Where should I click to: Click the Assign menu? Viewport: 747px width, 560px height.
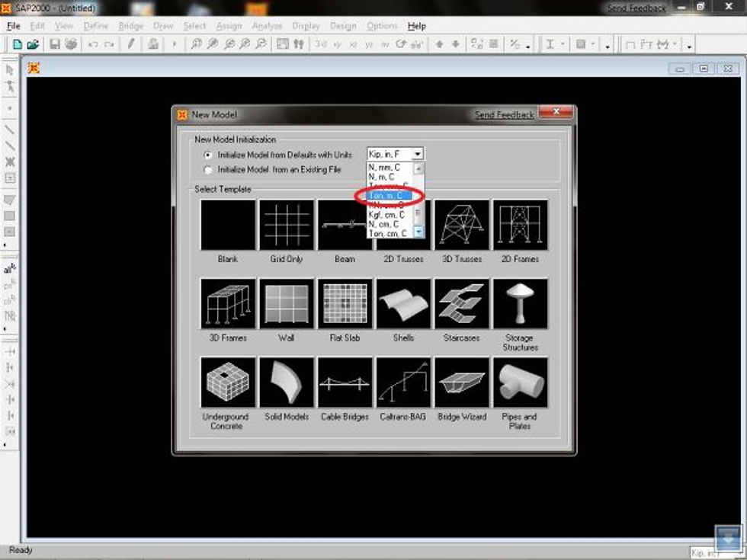point(229,26)
